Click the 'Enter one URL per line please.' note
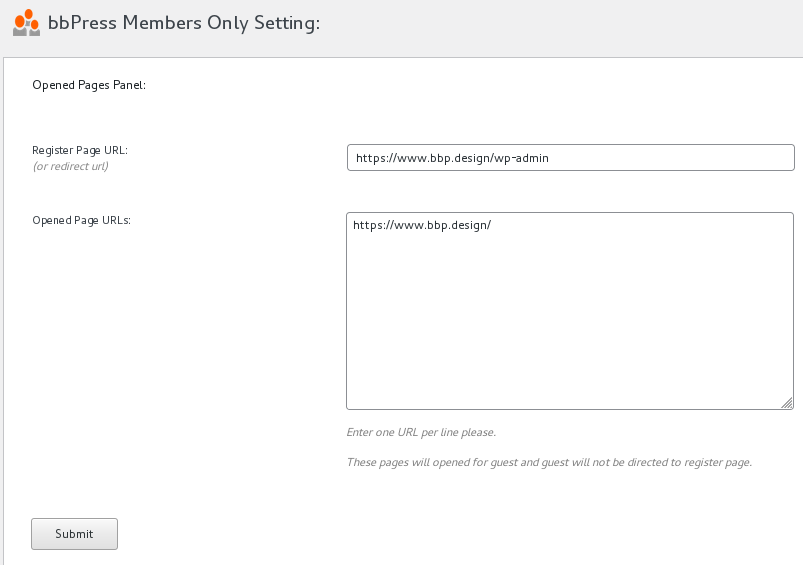 (421, 432)
